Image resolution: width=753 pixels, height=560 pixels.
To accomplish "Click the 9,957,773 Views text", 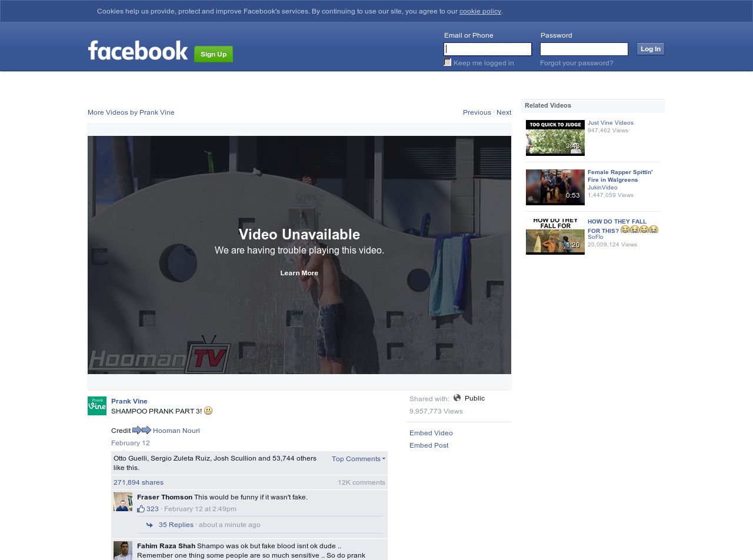I will [436, 411].
